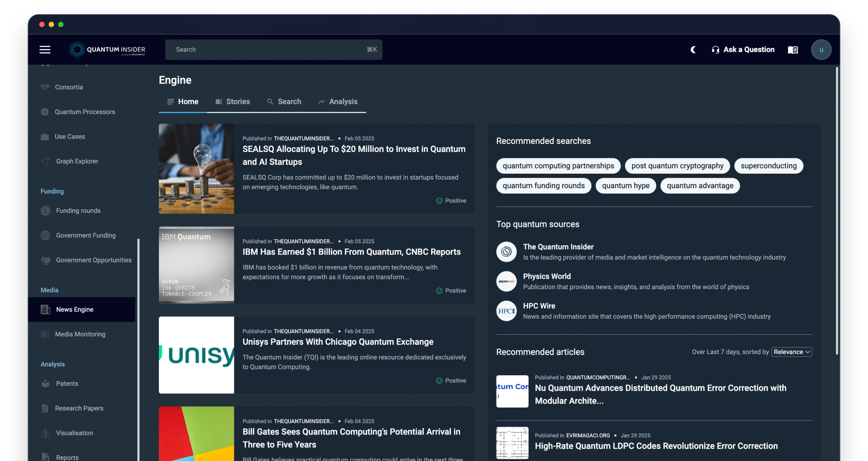Search post quantum cryptography chip
The image size is (868, 461).
[x=677, y=166]
